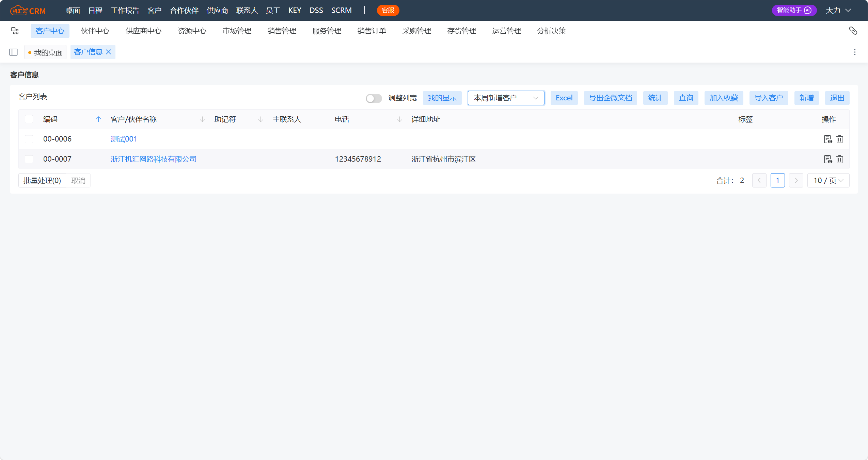Screen dimensions: 868x460
Task: Open customer link 测试001
Action: (x=124, y=139)
